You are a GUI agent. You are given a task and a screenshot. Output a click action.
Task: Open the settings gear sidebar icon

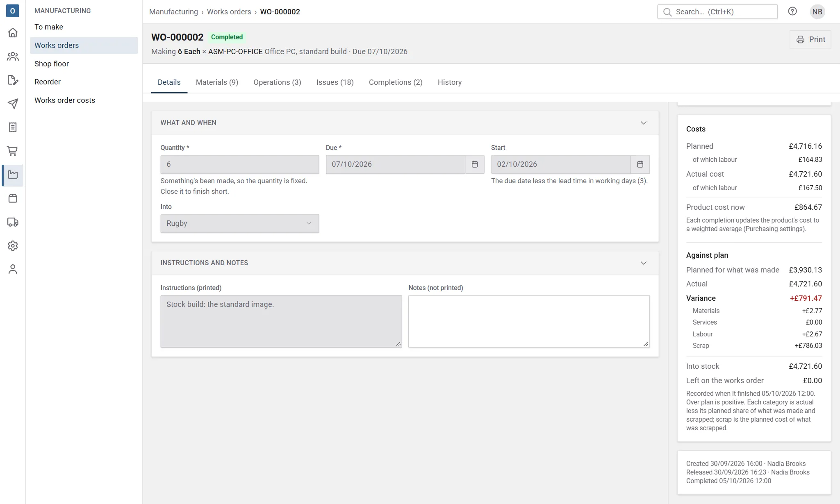(x=13, y=246)
